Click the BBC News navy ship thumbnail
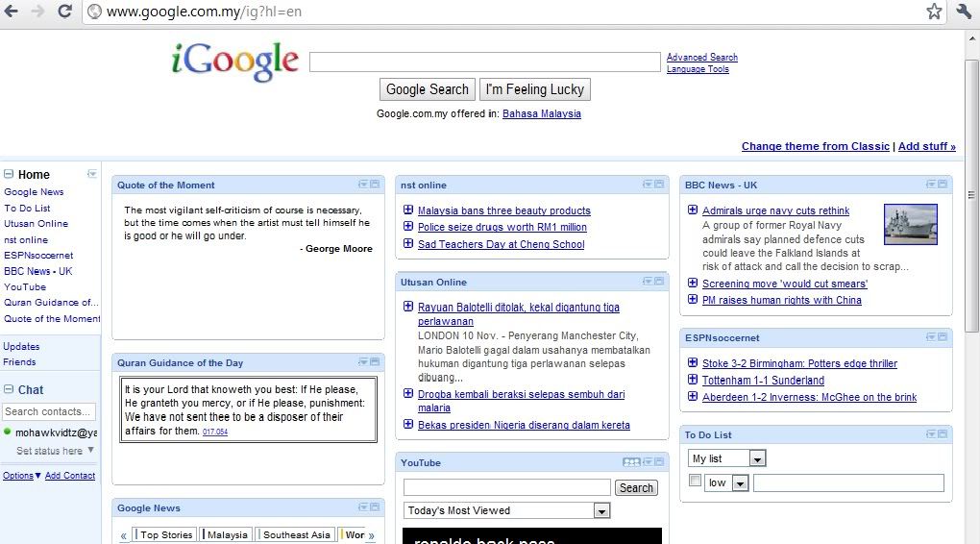980x544 pixels. coord(911,224)
